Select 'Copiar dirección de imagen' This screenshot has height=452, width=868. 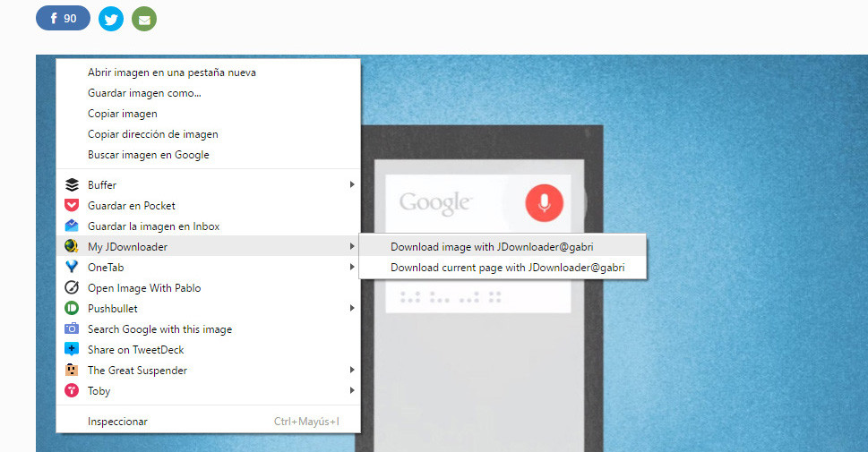153,134
